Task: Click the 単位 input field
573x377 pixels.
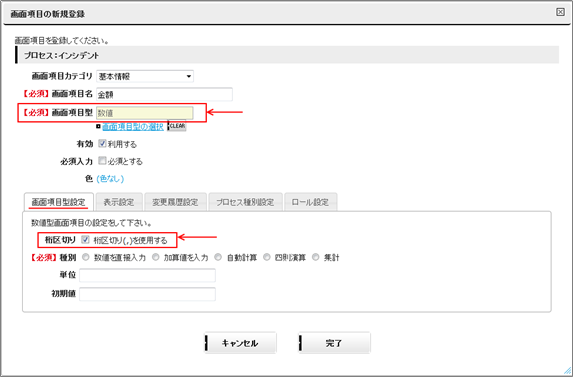Action: [x=147, y=275]
